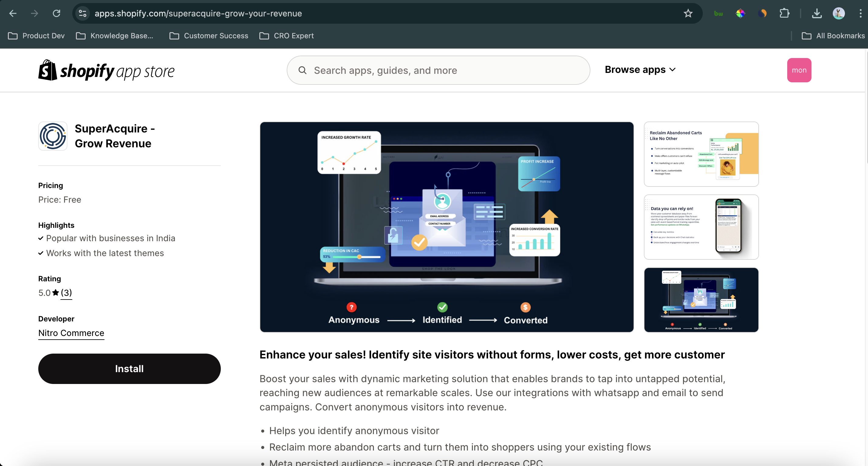Click Helps you identify anonymous visitor bullet
The width and height of the screenshot is (868, 466).
point(354,431)
